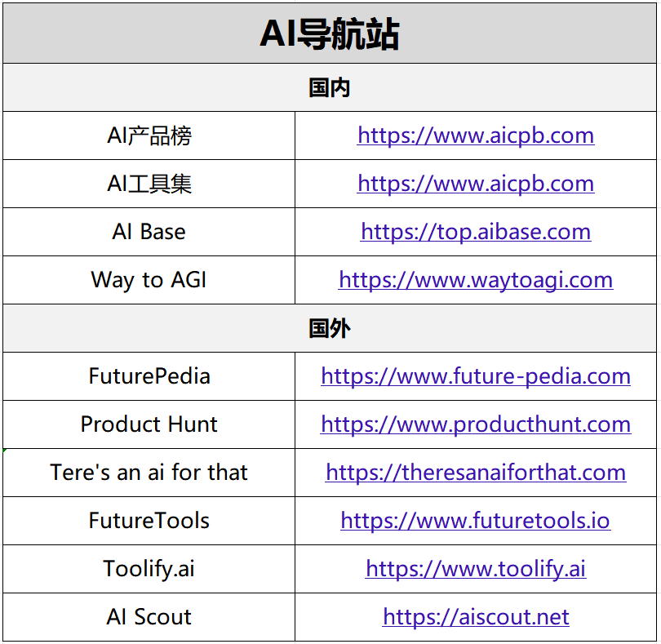Open the aiscout.net link

coord(475,617)
